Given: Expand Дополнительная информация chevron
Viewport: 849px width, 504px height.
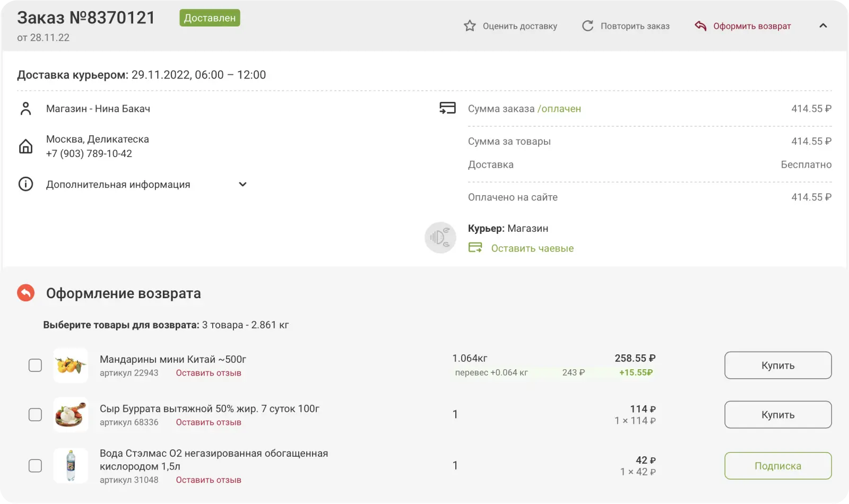Looking at the screenshot, I should [x=242, y=184].
